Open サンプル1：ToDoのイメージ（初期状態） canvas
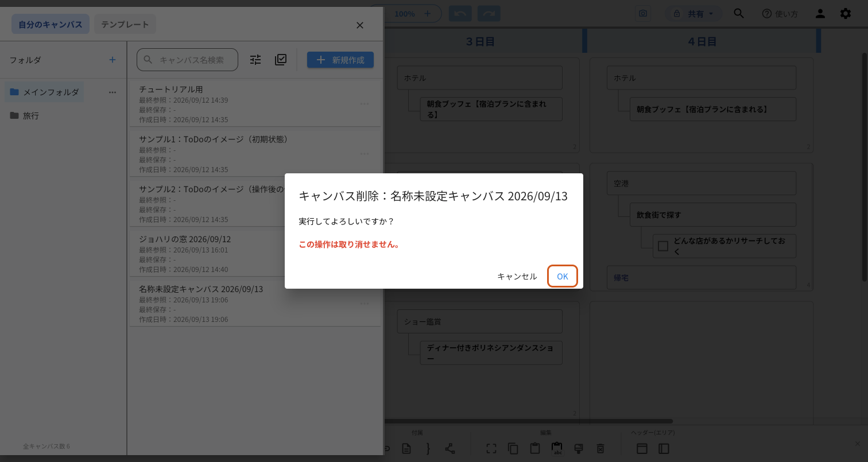868x462 pixels. 255,154
